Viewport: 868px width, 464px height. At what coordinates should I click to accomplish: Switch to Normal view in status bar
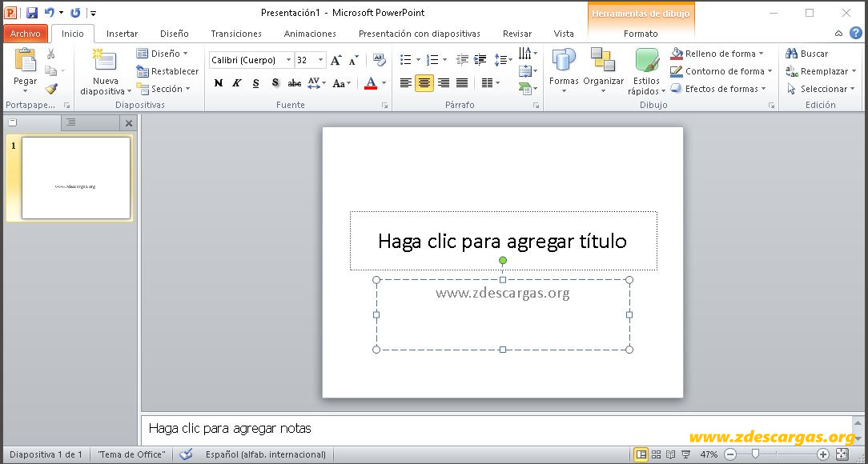click(x=641, y=454)
